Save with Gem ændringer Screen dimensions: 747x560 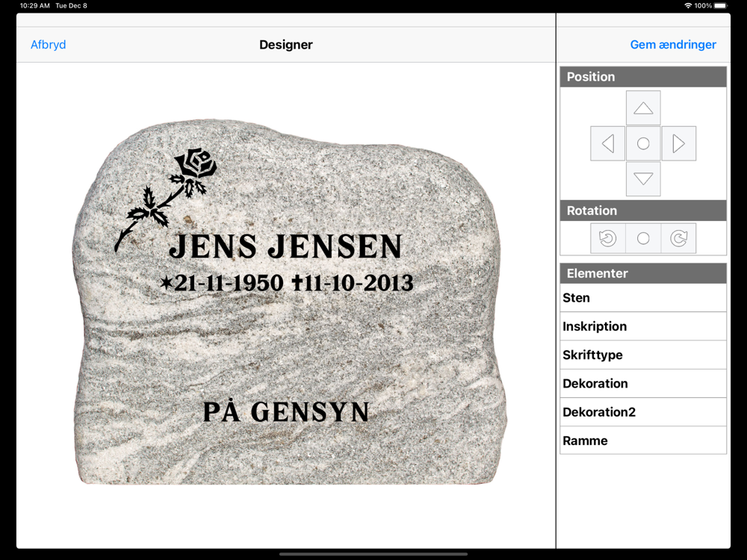click(x=673, y=45)
